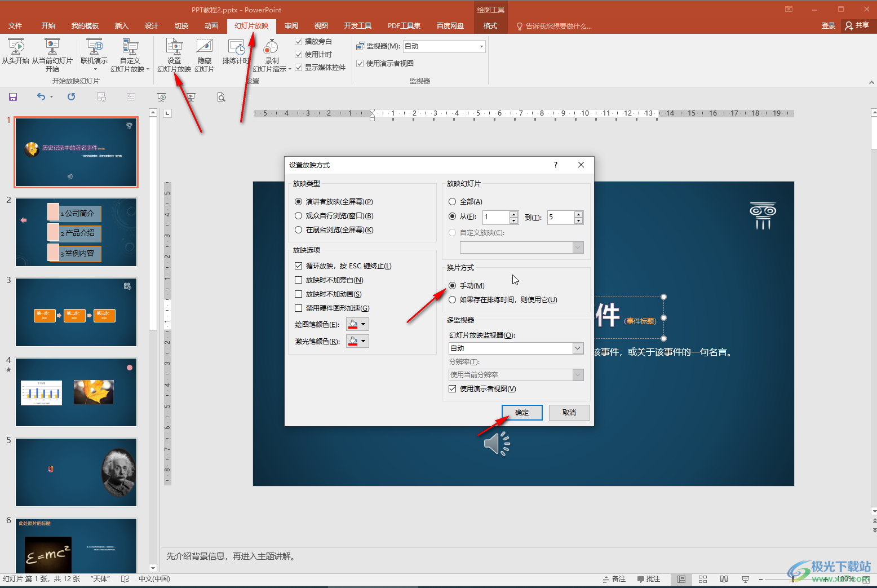Click the 确定 button
The image size is (877, 588).
tap(522, 413)
